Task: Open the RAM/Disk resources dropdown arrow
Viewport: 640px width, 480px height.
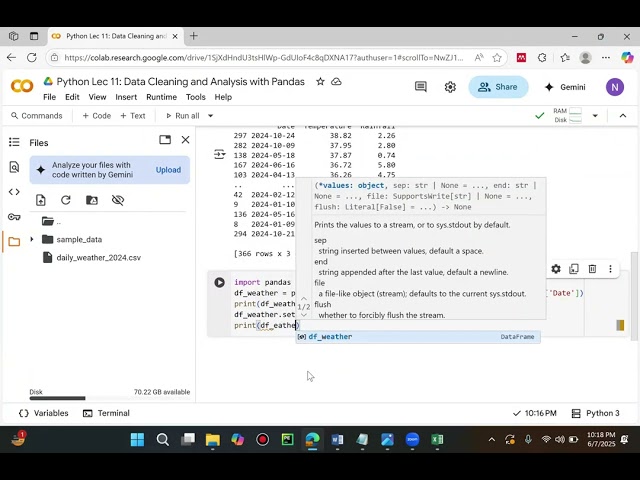Action: [595, 116]
